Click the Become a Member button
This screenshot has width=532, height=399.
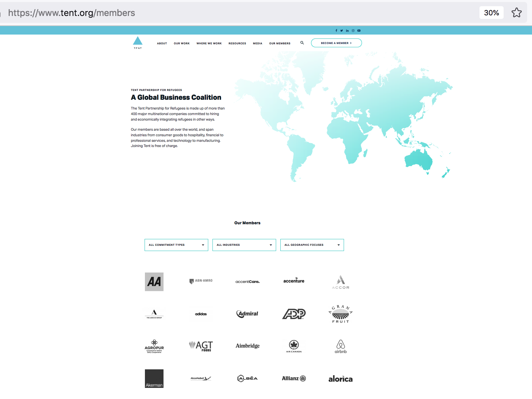[x=336, y=43]
